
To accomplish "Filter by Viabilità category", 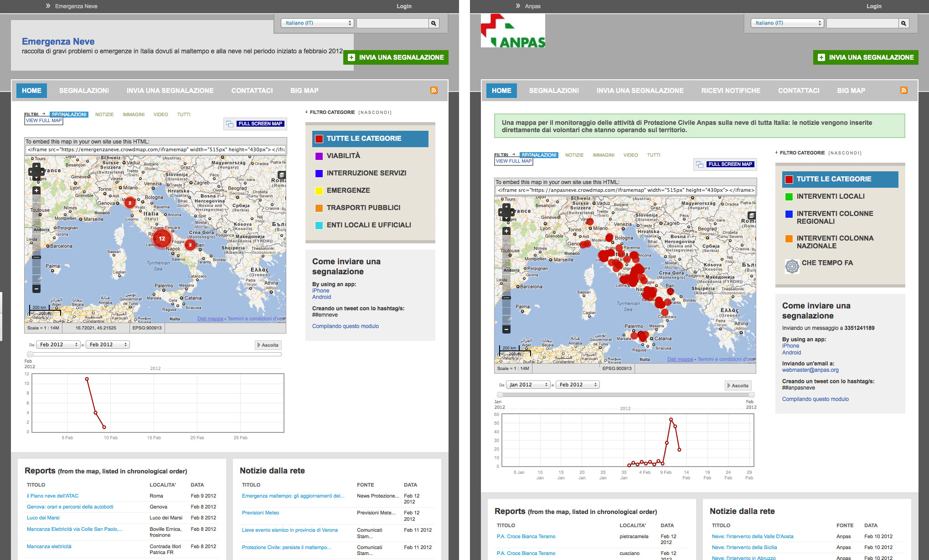I will [343, 156].
